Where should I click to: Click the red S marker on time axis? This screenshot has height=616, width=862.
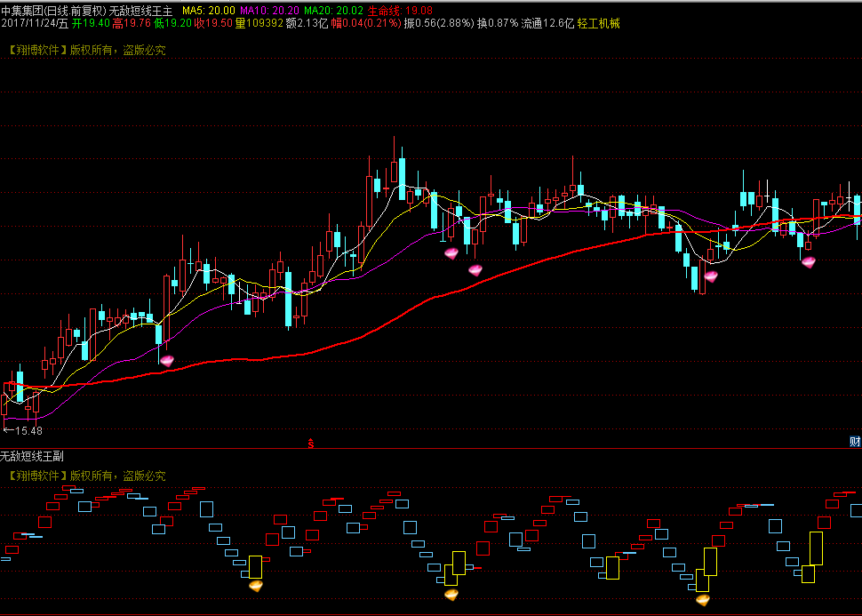(x=311, y=443)
